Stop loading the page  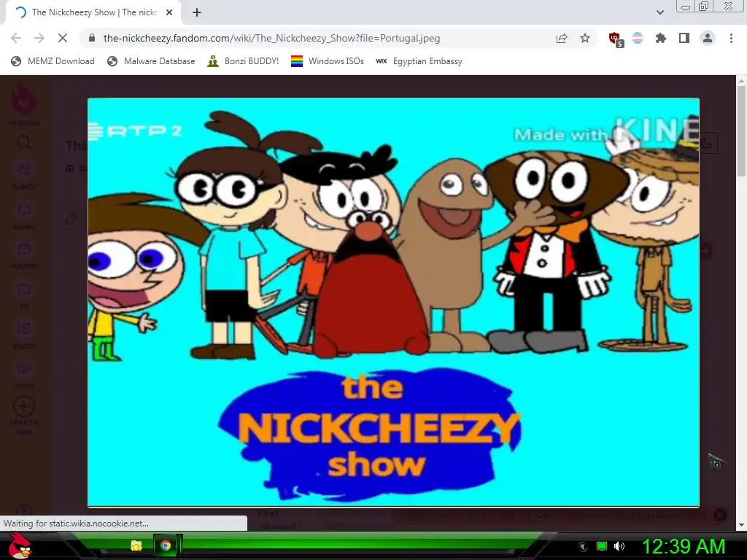point(63,38)
